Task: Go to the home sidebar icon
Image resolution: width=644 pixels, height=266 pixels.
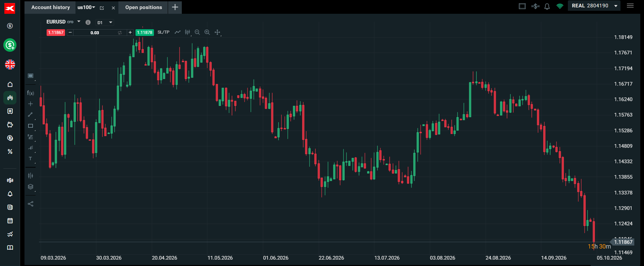Action: (x=10, y=84)
